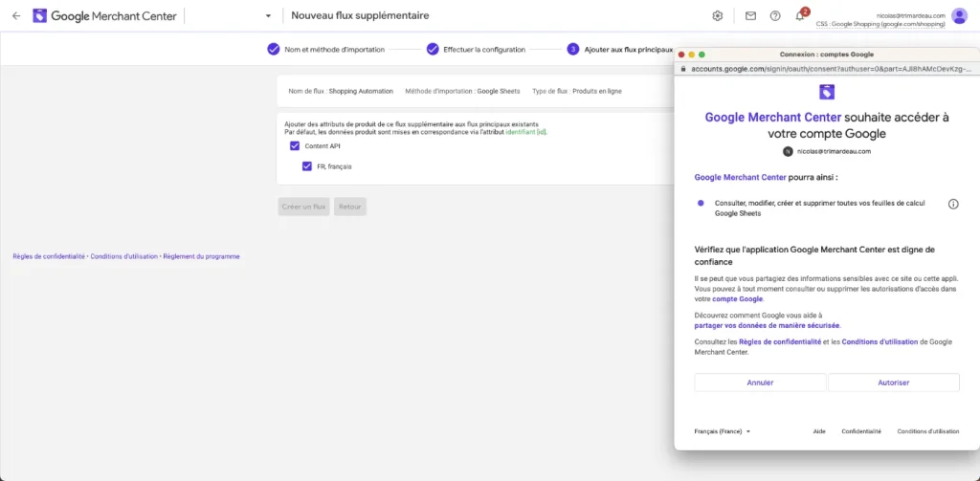
Task: Click the Conditions d'utilisation link in the popup footer
Action: (928, 431)
